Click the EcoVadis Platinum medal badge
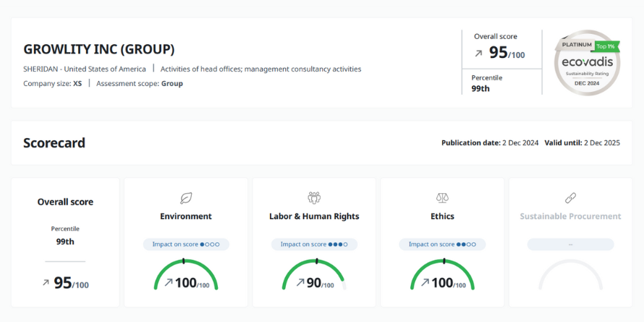This screenshot has width=644, height=322. [588, 62]
